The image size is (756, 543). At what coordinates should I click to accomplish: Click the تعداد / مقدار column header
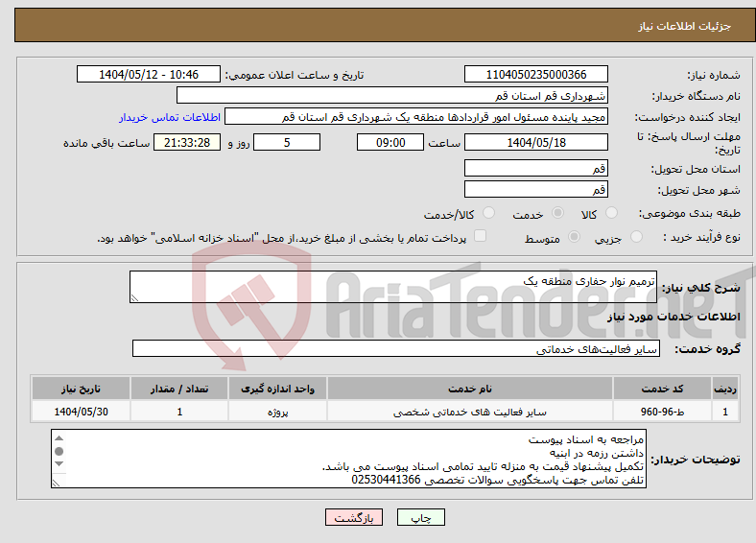[x=179, y=389]
